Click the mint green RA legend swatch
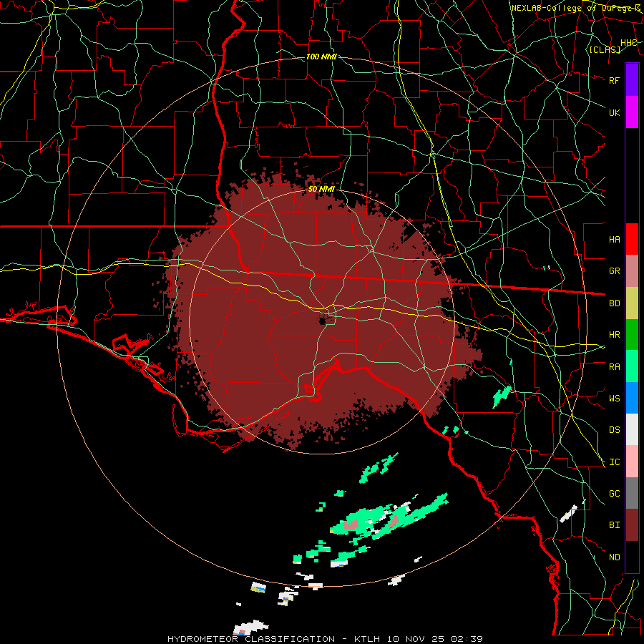 632,366
